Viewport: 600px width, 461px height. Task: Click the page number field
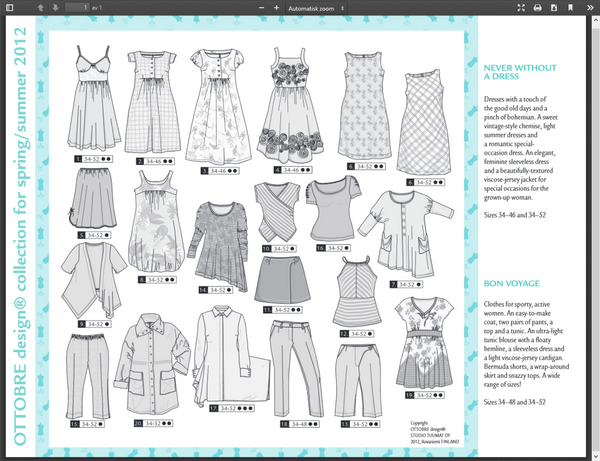(77, 8)
